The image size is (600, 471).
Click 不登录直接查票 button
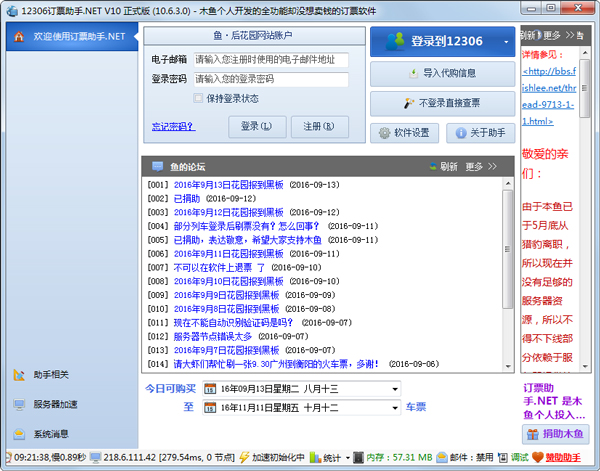click(443, 103)
